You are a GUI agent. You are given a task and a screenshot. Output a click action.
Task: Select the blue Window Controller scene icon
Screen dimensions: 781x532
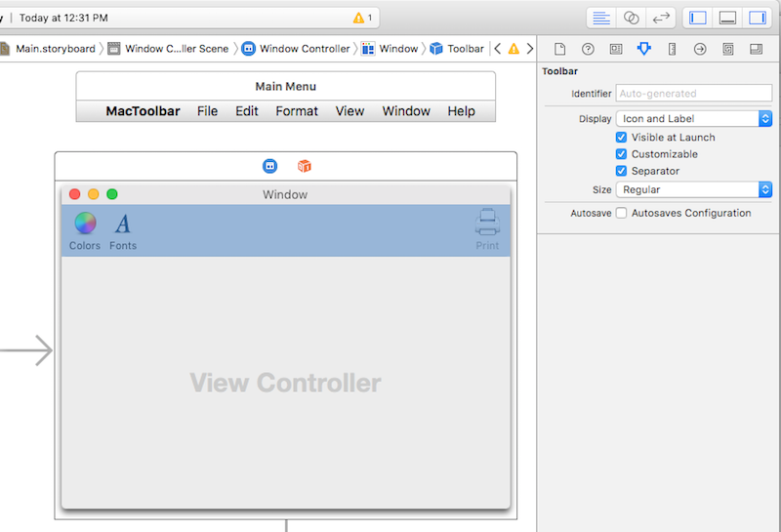pyautogui.click(x=270, y=166)
